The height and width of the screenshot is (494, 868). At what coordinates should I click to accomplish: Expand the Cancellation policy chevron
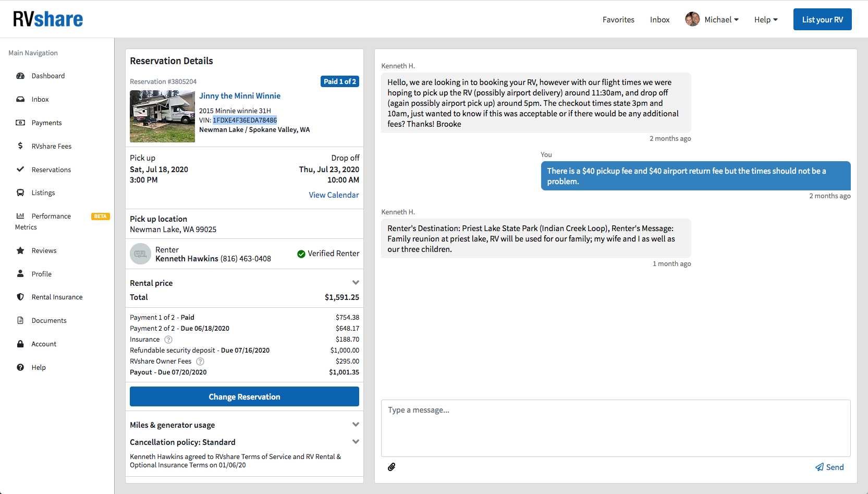356,442
